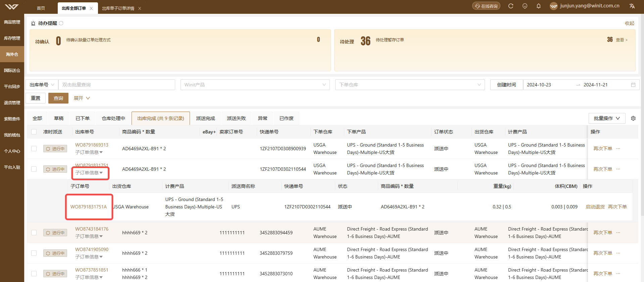
Task: Refresh the 待办提醒 panel
Action: 61,23
